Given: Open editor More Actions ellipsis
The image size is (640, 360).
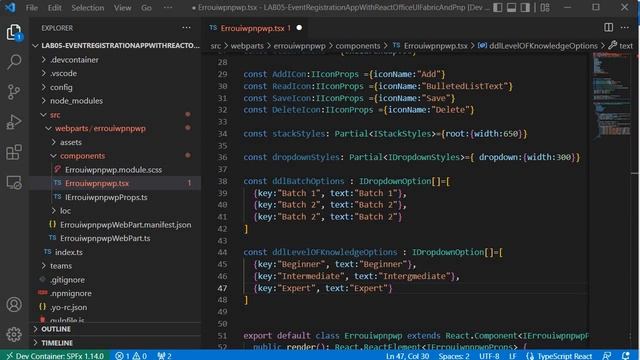Looking at the screenshot, I should [625, 27].
